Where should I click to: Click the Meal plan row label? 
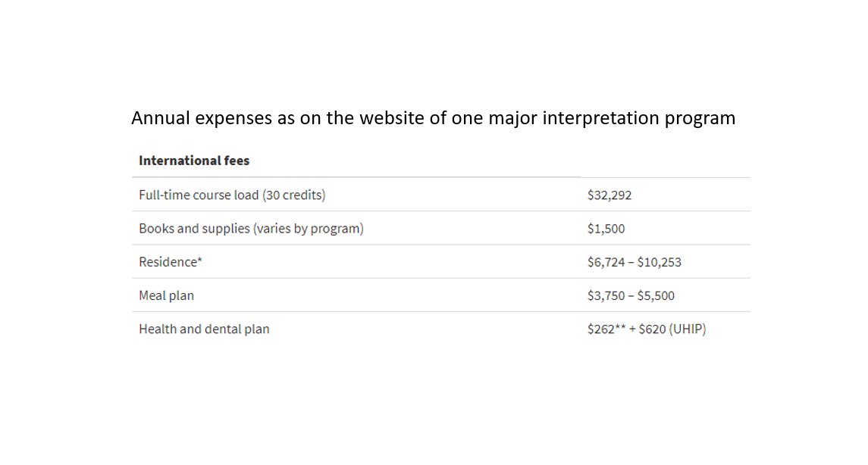tap(166, 296)
